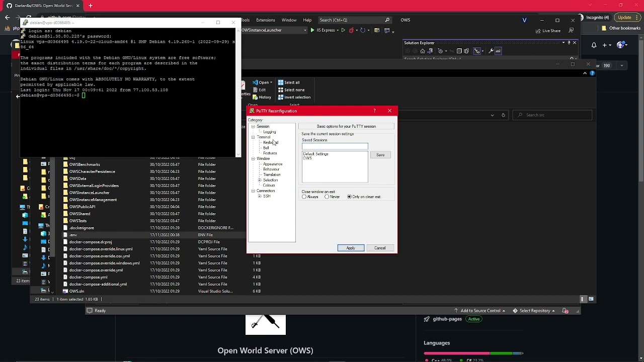Collapse the Terminal tree node

coord(253,137)
